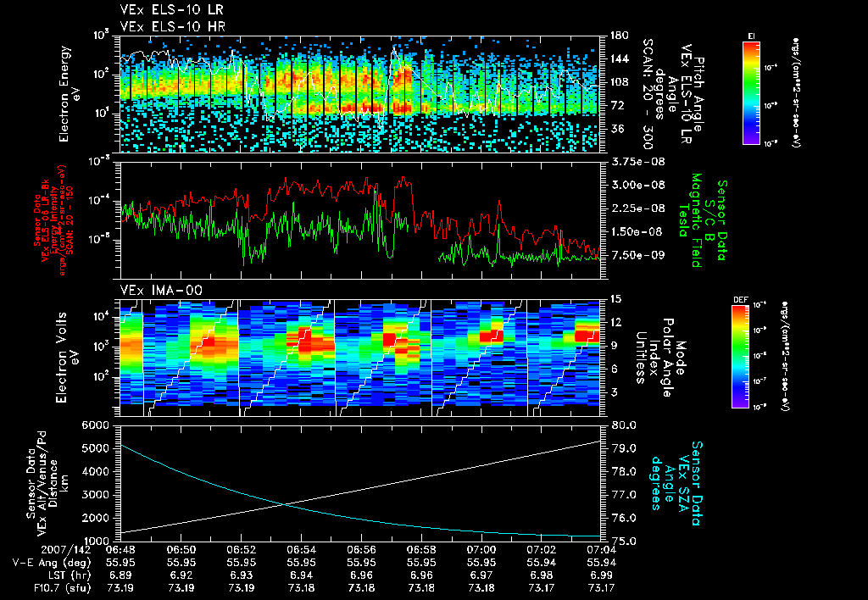The width and height of the screenshot is (868, 600).
Task: Click the red 'Energy Intensity' axis label
Action: [53, 220]
